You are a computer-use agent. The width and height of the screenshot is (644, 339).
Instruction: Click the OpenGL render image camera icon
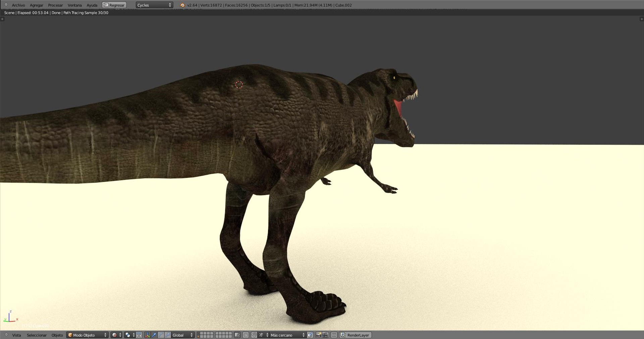[x=318, y=335]
